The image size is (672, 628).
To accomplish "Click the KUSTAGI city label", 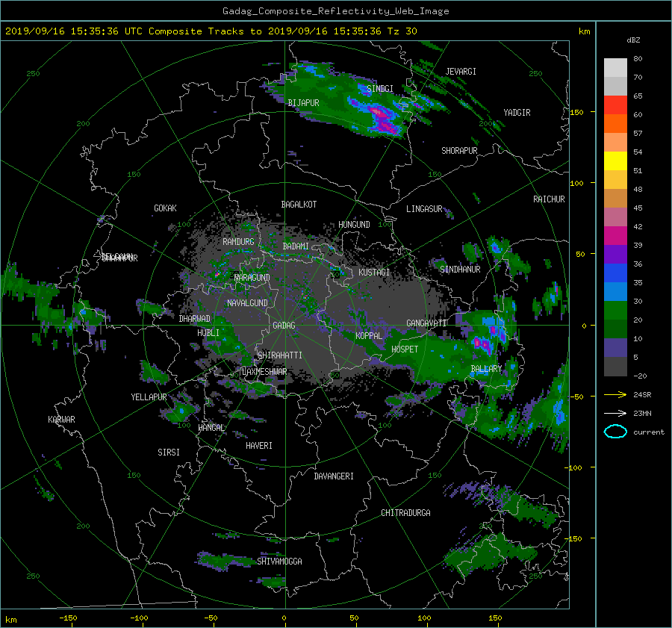I will [374, 273].
